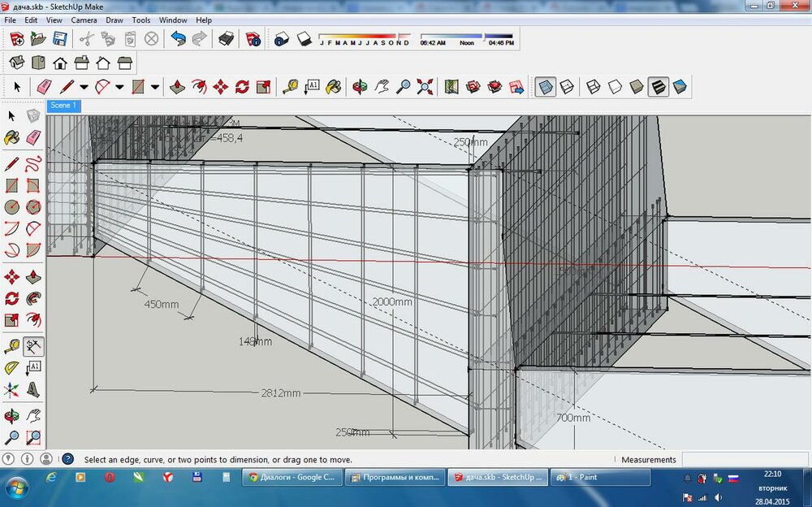This screenshot has height=507, width=812.
Task: Click the Push/Pull tool icon
Action: point(178,86)
